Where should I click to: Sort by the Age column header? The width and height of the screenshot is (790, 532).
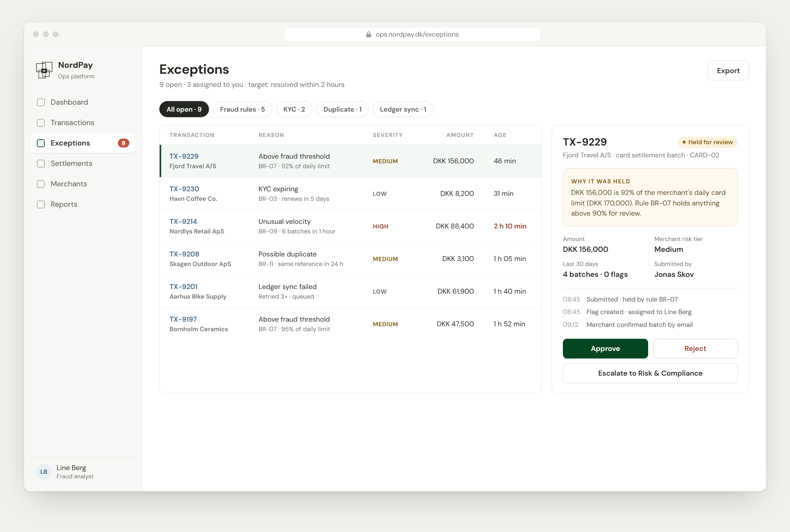[x=500, y=135]
